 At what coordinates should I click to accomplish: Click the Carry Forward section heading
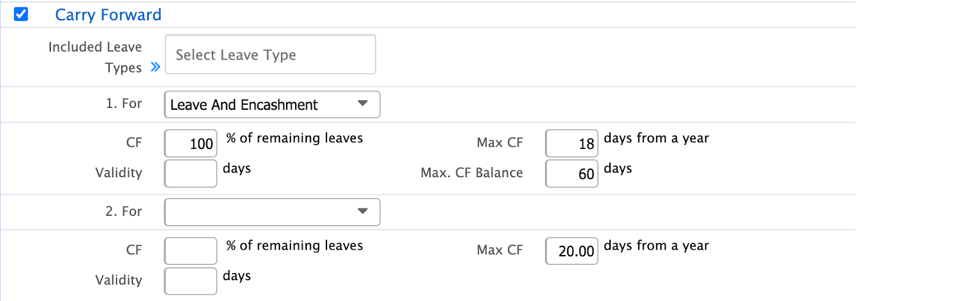pos(108,15)
